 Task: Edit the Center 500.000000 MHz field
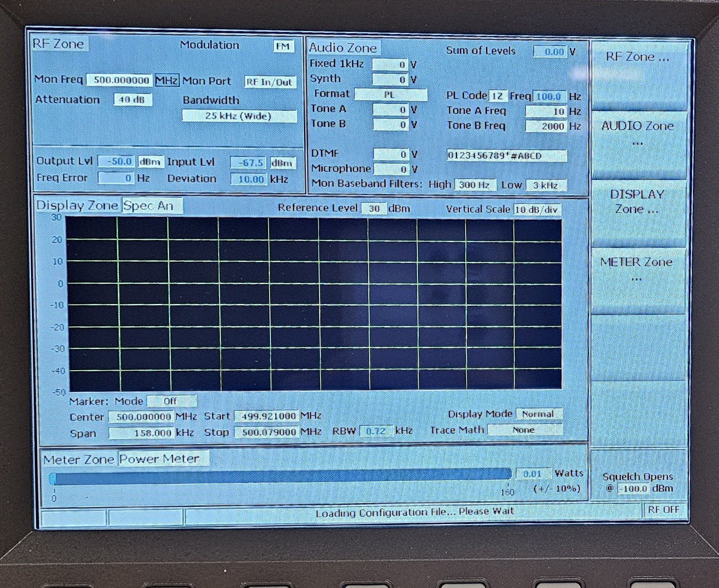pos(141,417)
